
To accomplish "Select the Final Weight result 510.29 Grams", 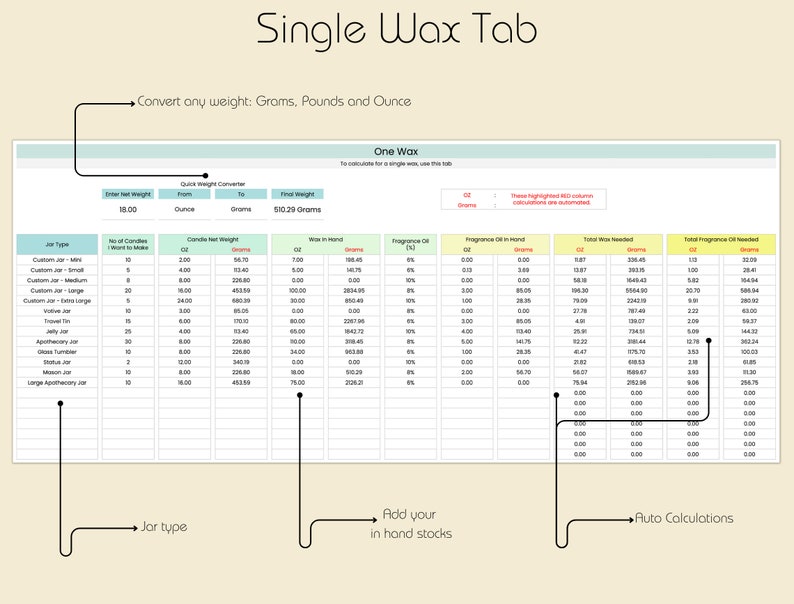I will [x=297, y=210].
